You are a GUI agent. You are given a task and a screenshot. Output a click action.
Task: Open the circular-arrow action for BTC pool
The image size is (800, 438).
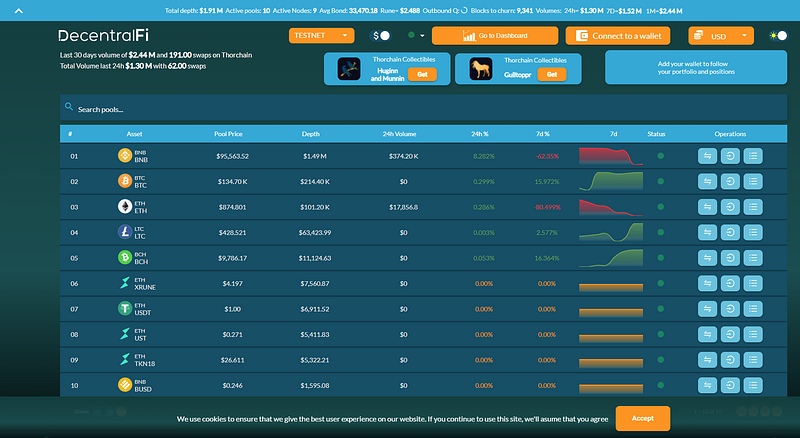click(730, 182)
